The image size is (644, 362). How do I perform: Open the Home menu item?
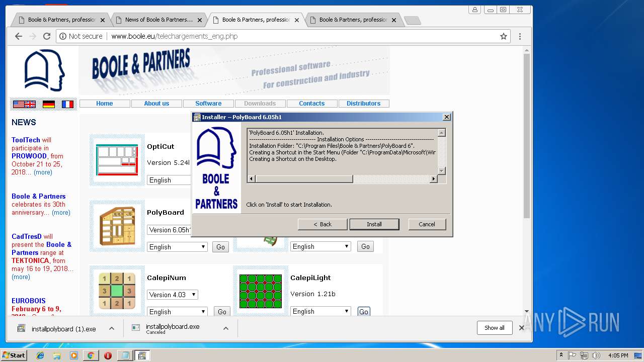click(x=105, y=104)
